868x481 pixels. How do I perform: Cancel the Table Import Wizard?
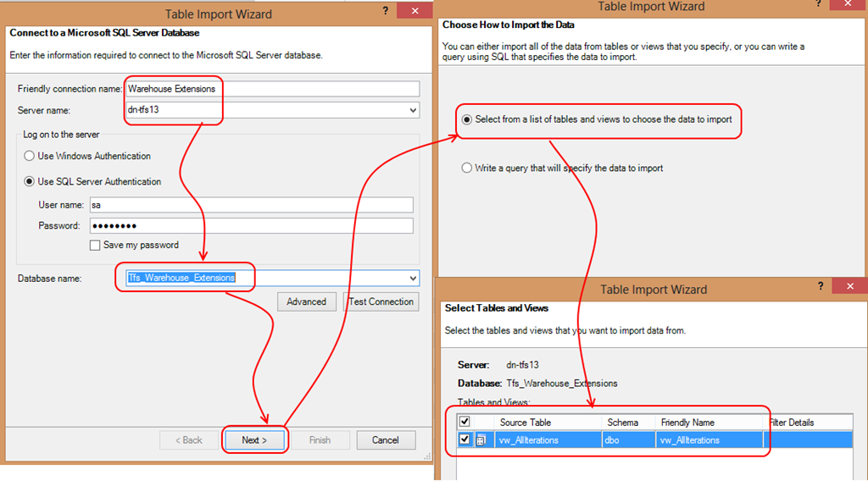pyautogui.click(x=385, y=440)
